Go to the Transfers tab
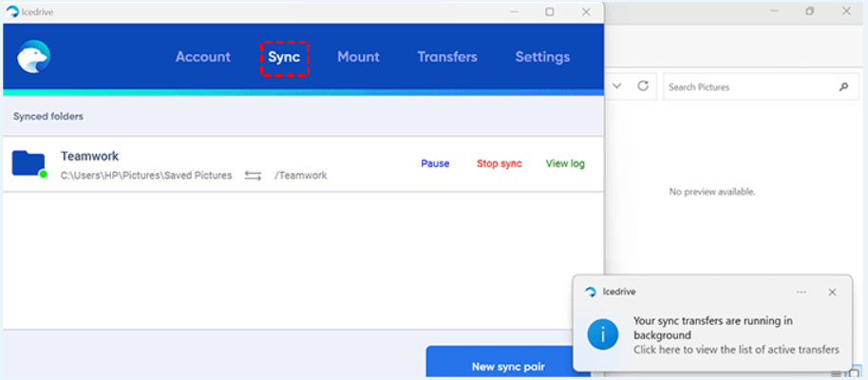Screen dimensions: 868x380 coord(447,57)
